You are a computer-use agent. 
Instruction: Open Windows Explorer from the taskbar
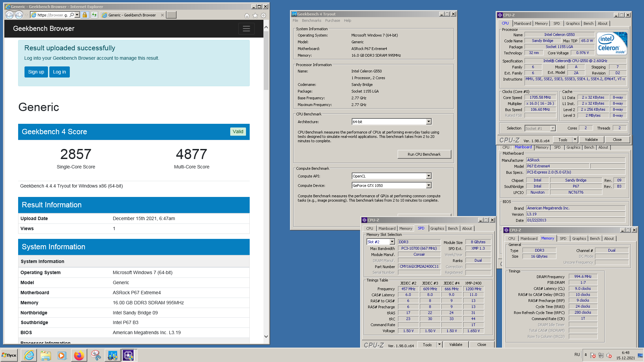pyautogui.click(x=46, y=355)
